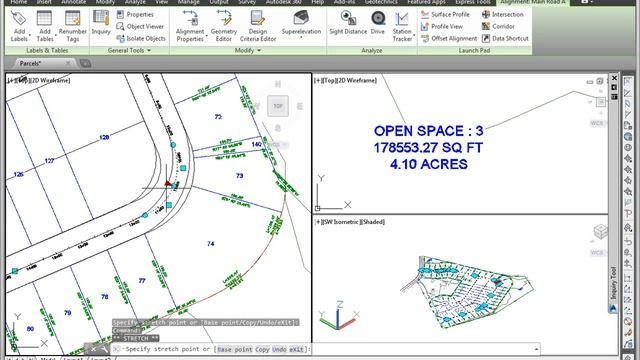Expand the General Tools panel
The height and width of the screenshot is (360, 640).
pyautogui.click(x=129, y=51)
